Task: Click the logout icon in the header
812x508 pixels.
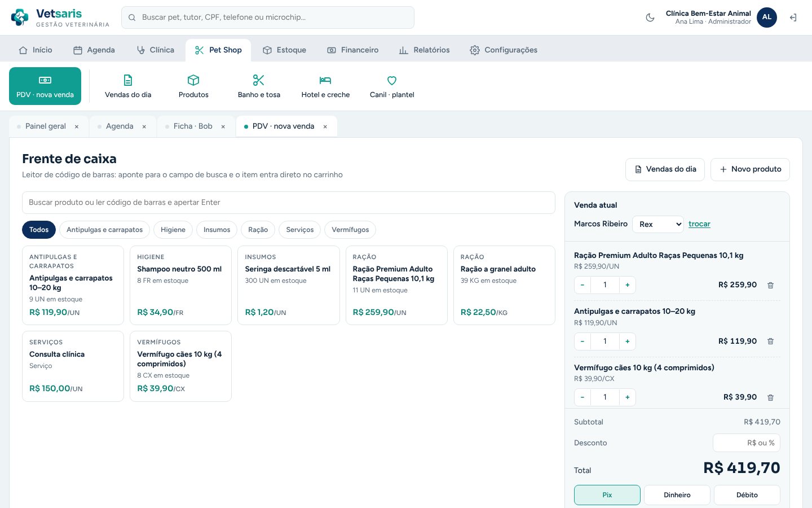Action: (793, 17)
